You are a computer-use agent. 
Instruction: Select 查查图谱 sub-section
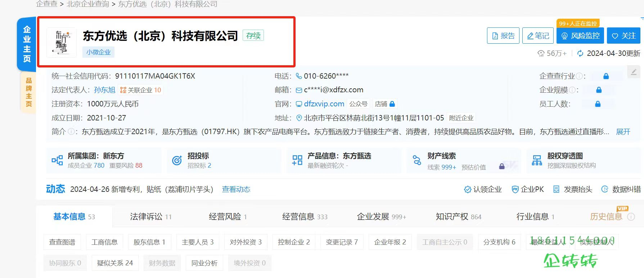pyautogui.click(x=62, y=242)
